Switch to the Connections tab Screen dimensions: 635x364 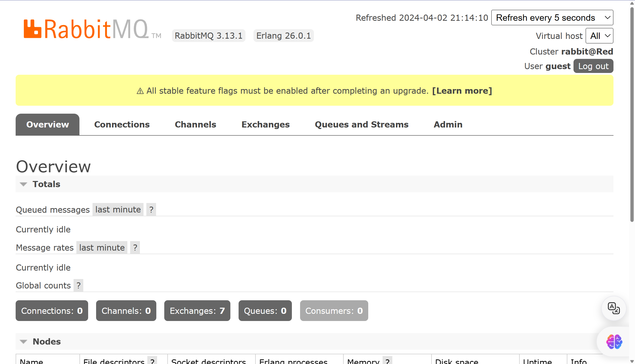tap(122, 124)
